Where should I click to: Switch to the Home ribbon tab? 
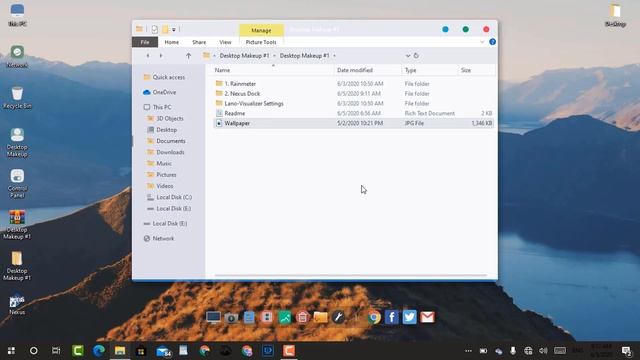tap(171, 42)
